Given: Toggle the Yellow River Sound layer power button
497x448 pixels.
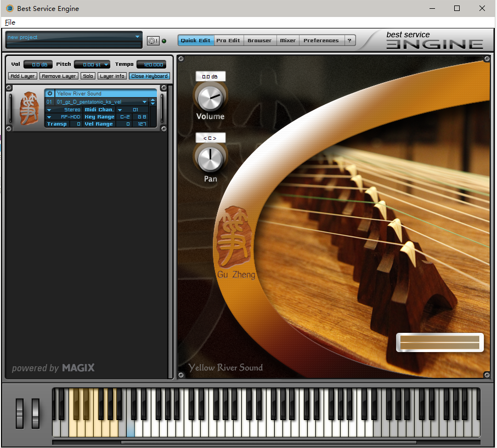Looking at the screenshot, I should [50, 93].
